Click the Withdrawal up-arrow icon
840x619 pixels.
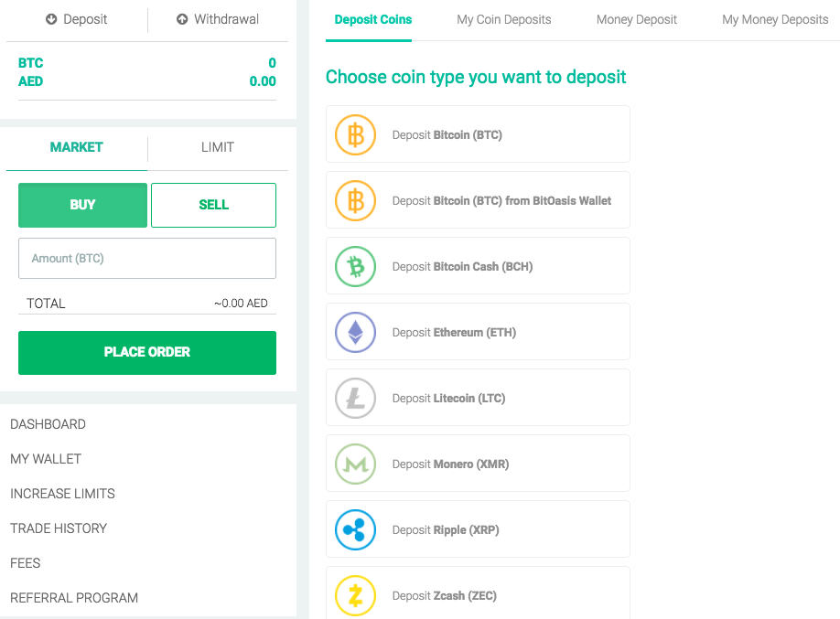pyautogui.click(x=182, y=19)
